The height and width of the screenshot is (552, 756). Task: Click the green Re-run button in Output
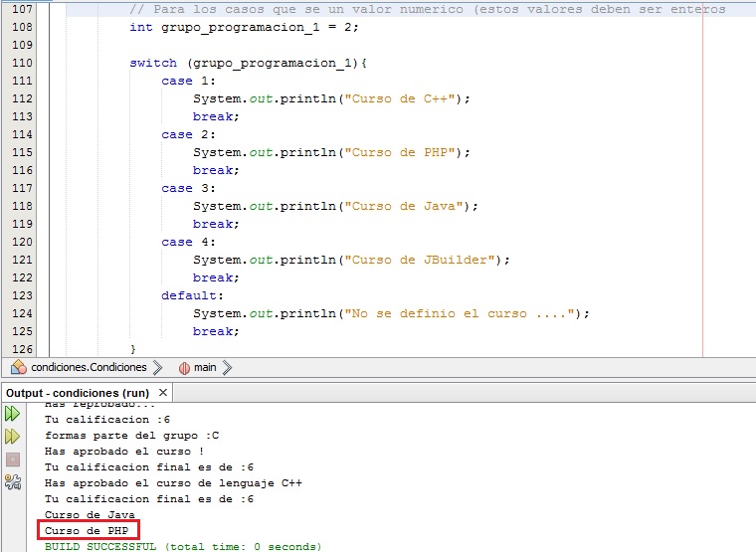[13, 413]
